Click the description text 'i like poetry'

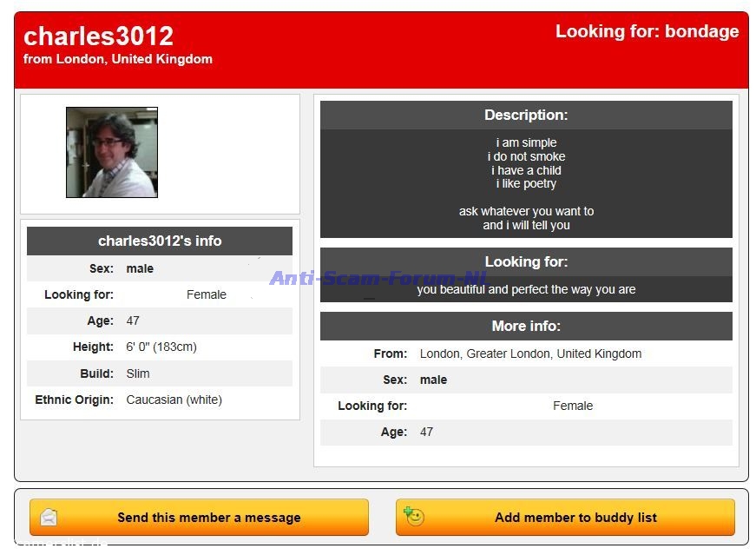click(526, 184)
